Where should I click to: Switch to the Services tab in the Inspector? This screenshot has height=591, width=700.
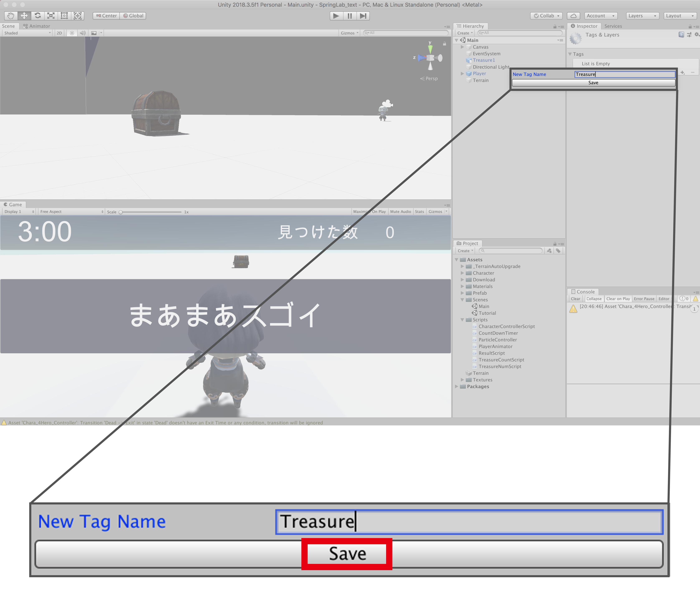[613, 26]
